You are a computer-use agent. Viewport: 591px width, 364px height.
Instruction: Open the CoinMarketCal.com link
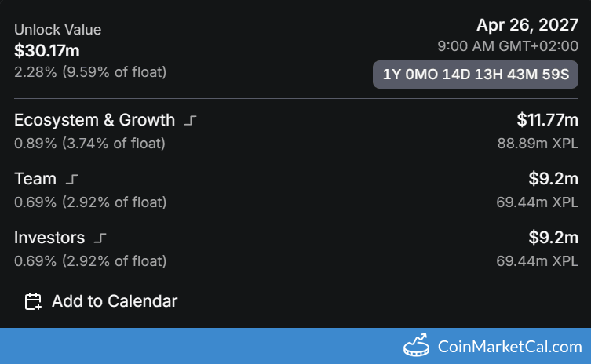click(x=509, y=346)
